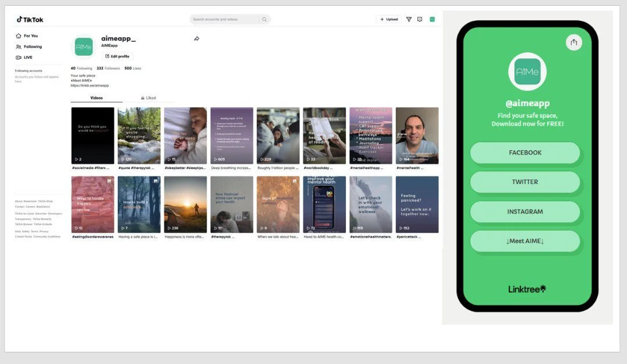Image resolution: width=627 pixels, height=364 pixels.
Task: Click the Linktree logo at the bottom
Action: pos(526,289)
